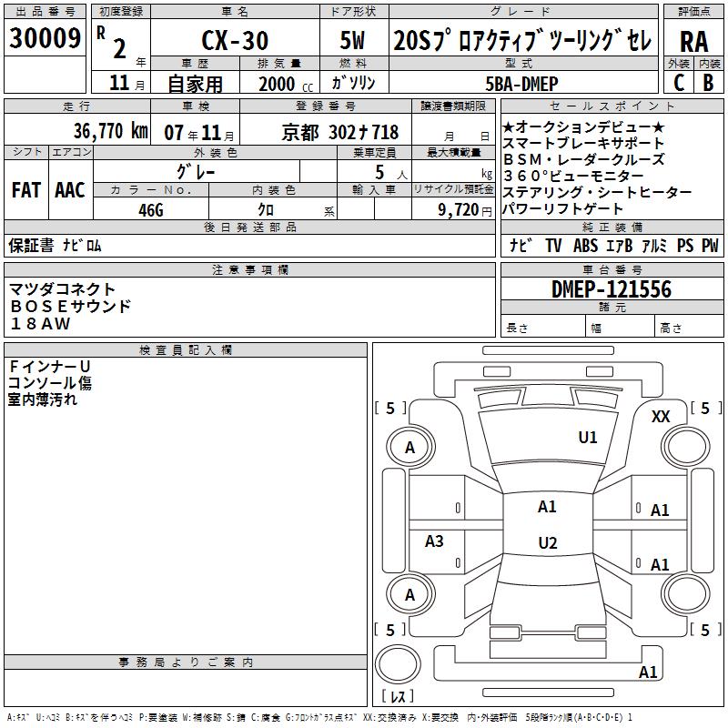Image resolution: width=728 pixels, height=728 pixels.
Task: Click the A3 scratch mark on the left door
Action: coord(434,541)
